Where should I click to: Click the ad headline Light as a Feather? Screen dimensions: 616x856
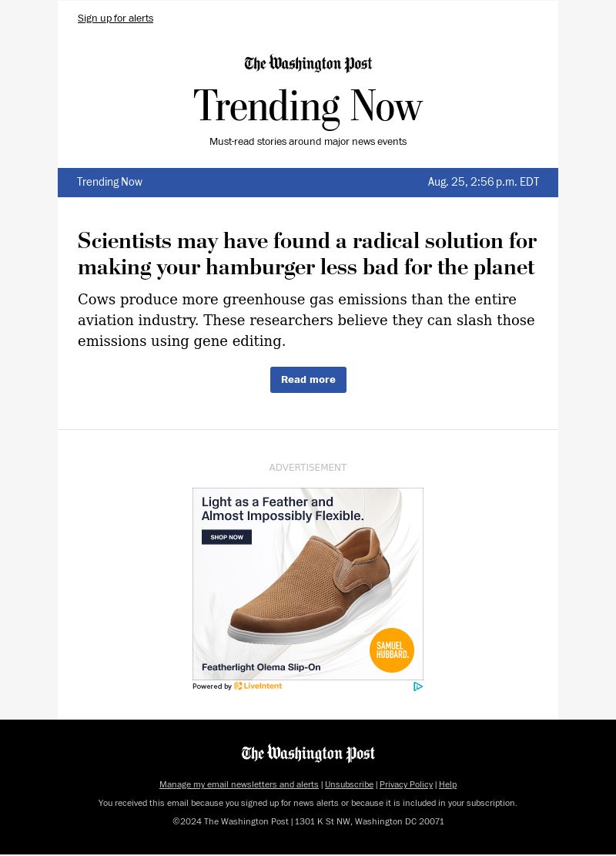(x=283, y=509)
